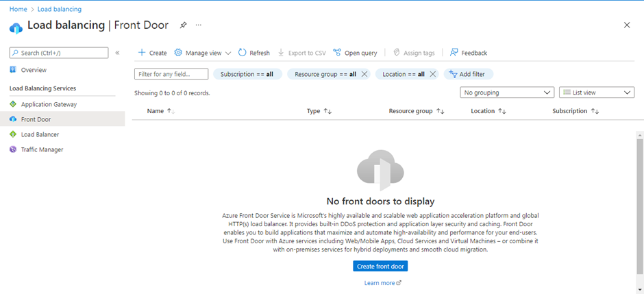Click the Create front door button
644x294 pixels.
[x=380, y=267]
